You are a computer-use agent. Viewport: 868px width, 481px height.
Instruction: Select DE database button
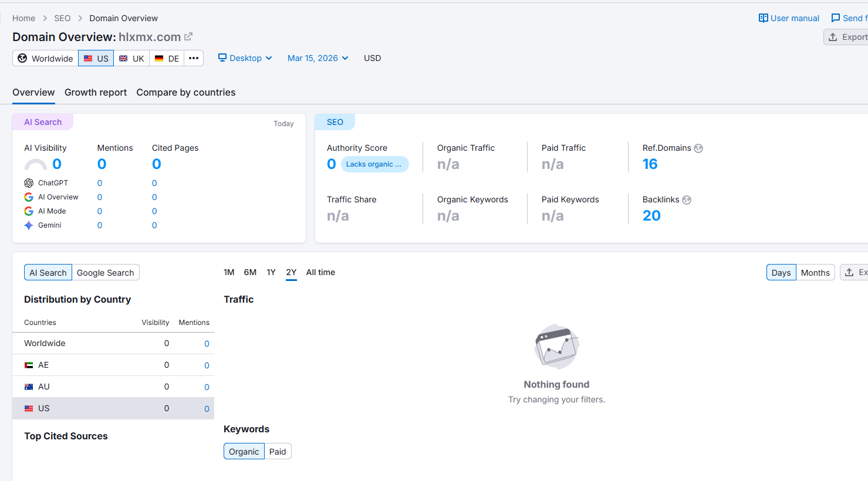click(x=167, y=58)
